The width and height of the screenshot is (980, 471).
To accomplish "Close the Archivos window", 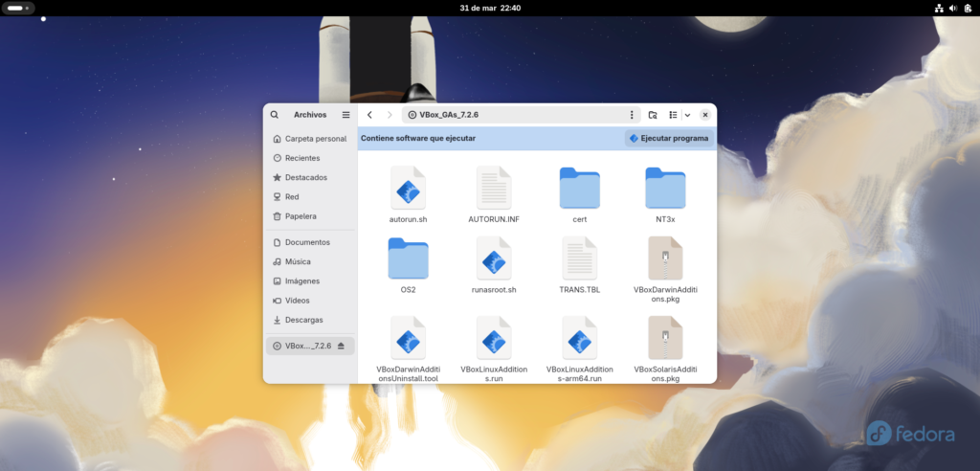I will pyautogui.click(x=705, y=115).
